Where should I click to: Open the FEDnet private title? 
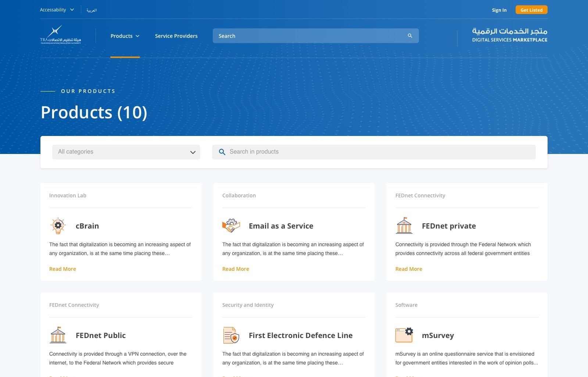point(449,226)
